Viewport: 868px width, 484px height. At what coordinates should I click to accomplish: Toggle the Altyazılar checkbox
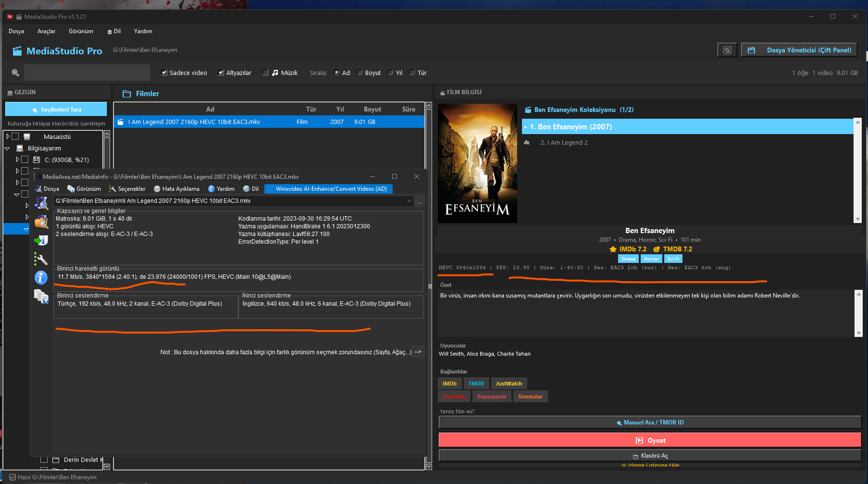point(221,73)
